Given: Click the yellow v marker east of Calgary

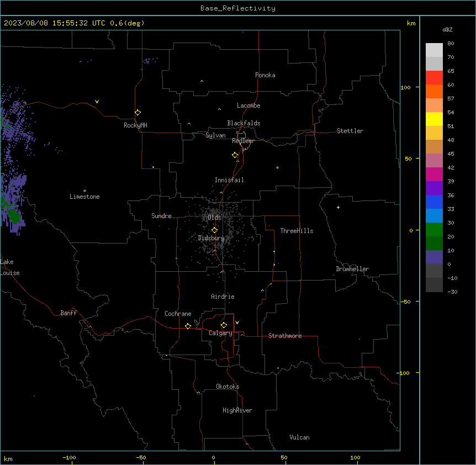Looking at the screenshot, I should tap(237, 323).
